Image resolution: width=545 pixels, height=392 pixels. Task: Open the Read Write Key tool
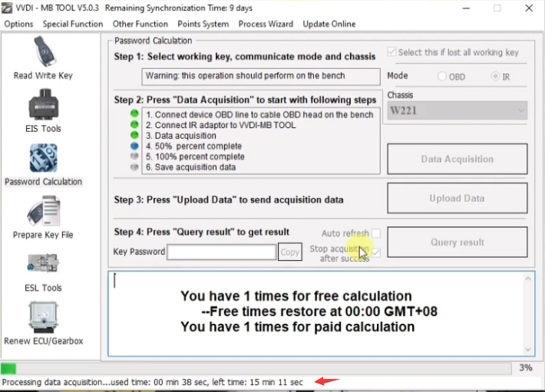tap(43, 58)
